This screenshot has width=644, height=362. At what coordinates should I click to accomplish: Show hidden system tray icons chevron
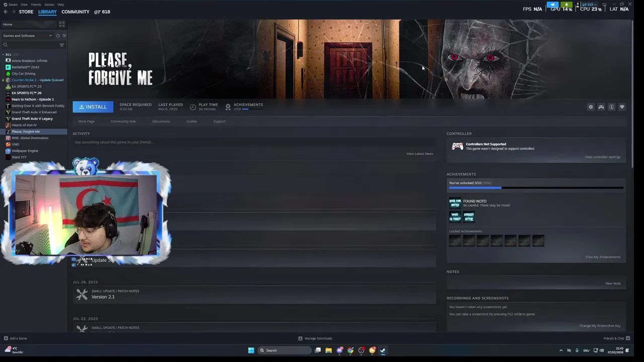click(561, 350)
